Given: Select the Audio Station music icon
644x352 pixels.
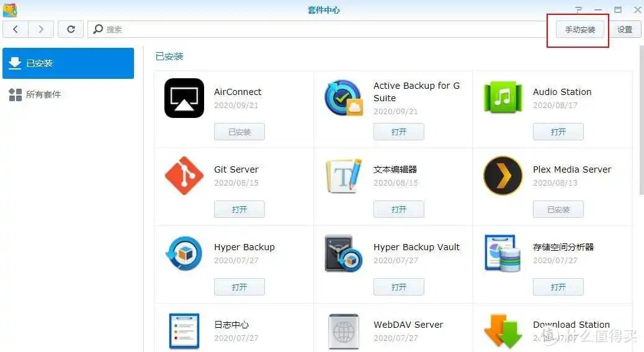Looking at the screenshot, I should pos(503,97).
